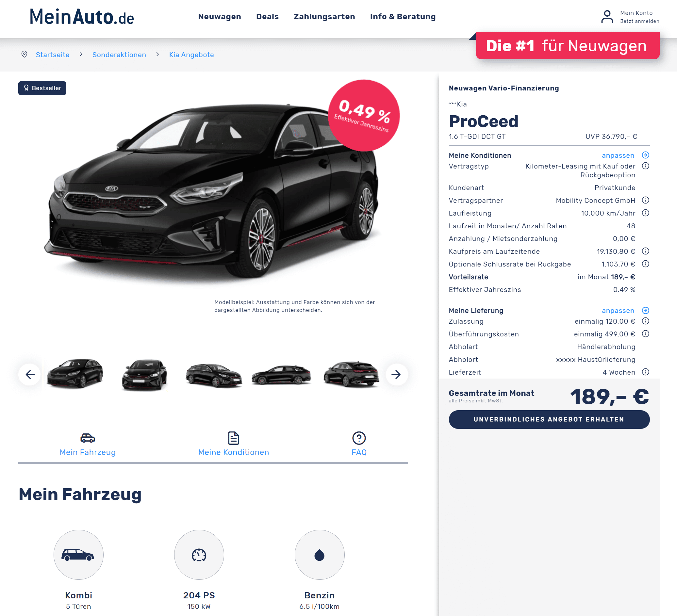Select the second car front-view thumbnail
Viewport: 677px width, 616px height.
(144, 375)
